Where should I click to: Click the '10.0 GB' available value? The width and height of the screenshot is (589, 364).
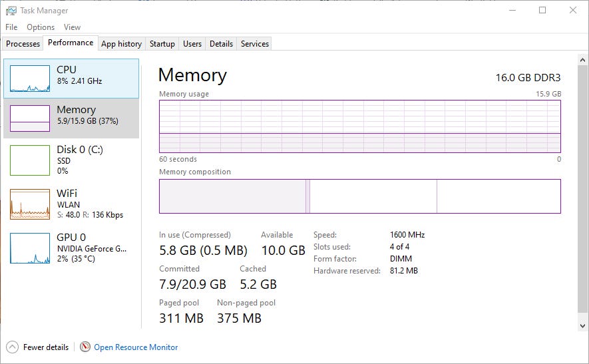[x=284, y=250]
